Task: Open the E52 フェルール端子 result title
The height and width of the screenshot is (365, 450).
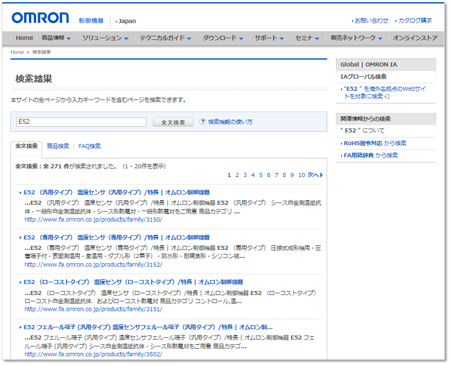Action: pyautogui.click(x=148, y=327)
